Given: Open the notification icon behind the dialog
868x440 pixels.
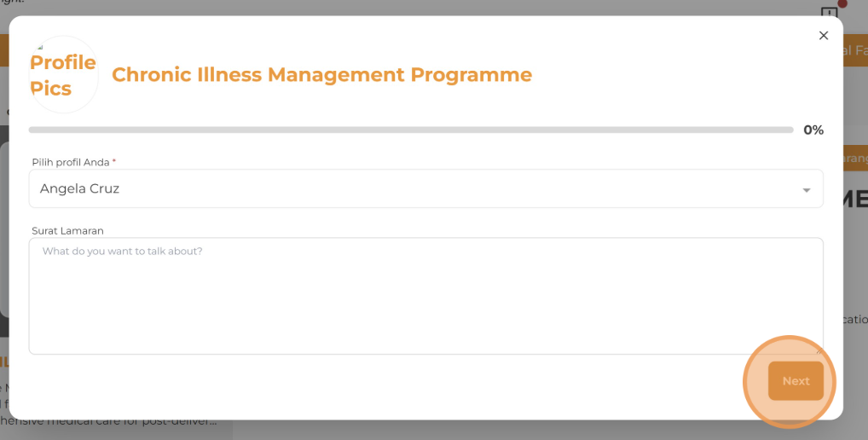Looking at the screenshot, I should tap(829, 14).
